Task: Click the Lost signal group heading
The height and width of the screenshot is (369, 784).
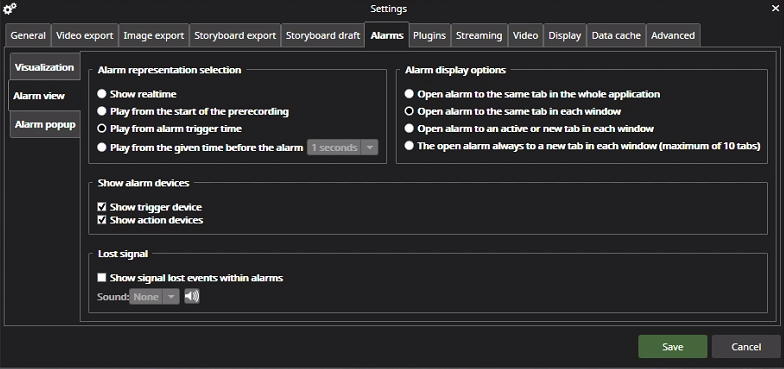Action: (x=123, y=254)
